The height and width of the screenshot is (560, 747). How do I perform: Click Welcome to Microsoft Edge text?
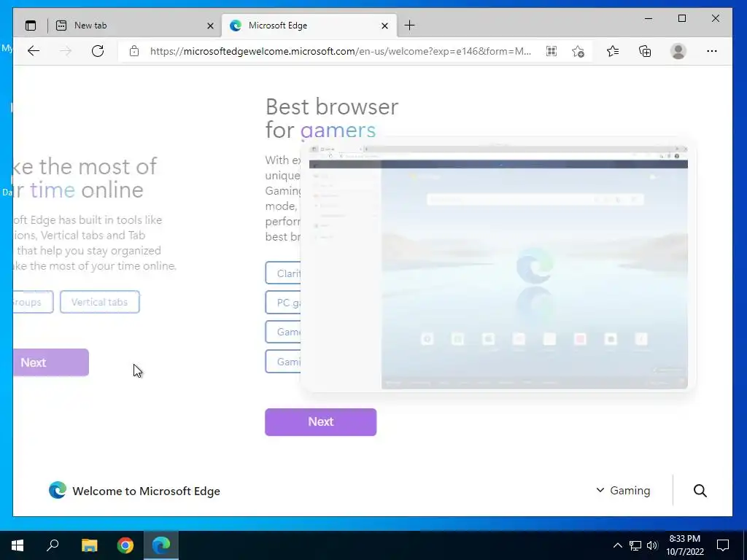146,491
